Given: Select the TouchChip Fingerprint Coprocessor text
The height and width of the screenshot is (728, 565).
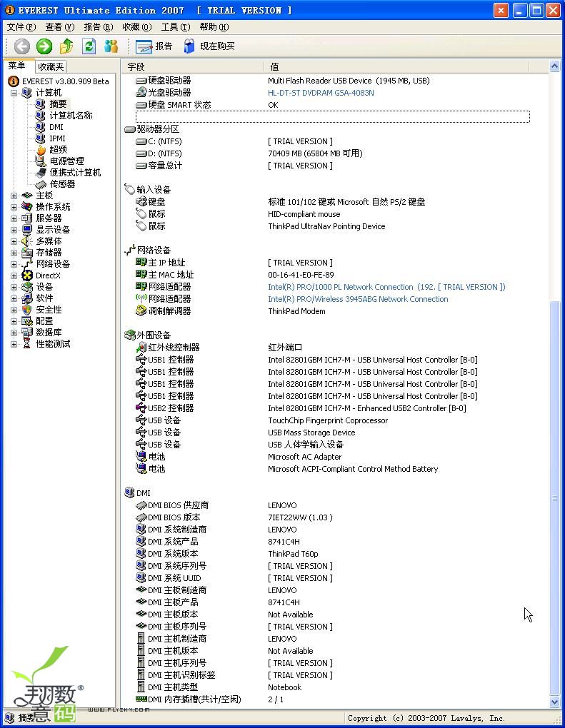Looking at the screenshot, I should [328, 420].
